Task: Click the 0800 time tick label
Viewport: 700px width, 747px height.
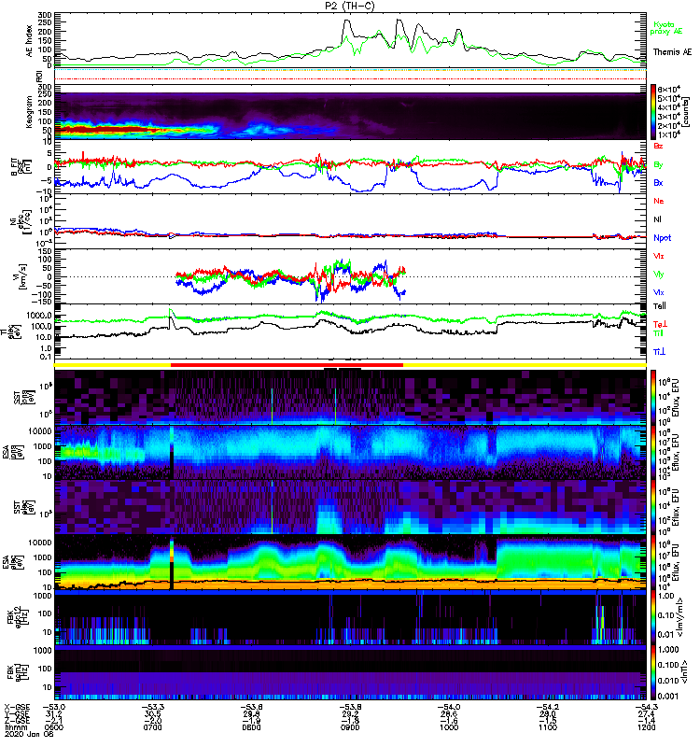Action: pos(251,727)
